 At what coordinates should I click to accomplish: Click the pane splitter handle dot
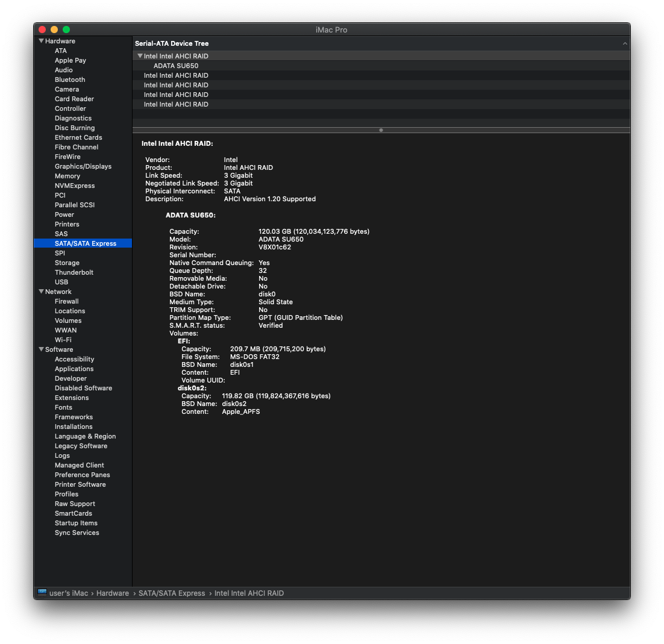[381, 130]
